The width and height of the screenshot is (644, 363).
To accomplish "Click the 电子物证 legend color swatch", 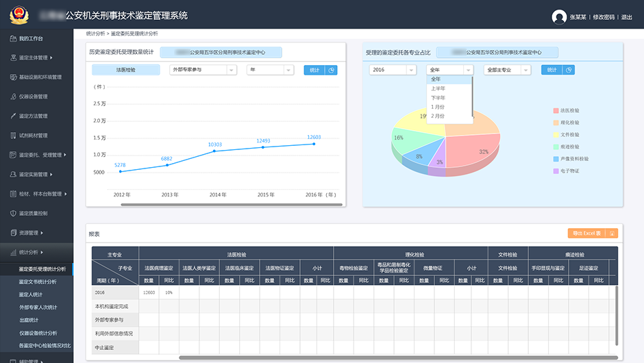I will point(556,171).
